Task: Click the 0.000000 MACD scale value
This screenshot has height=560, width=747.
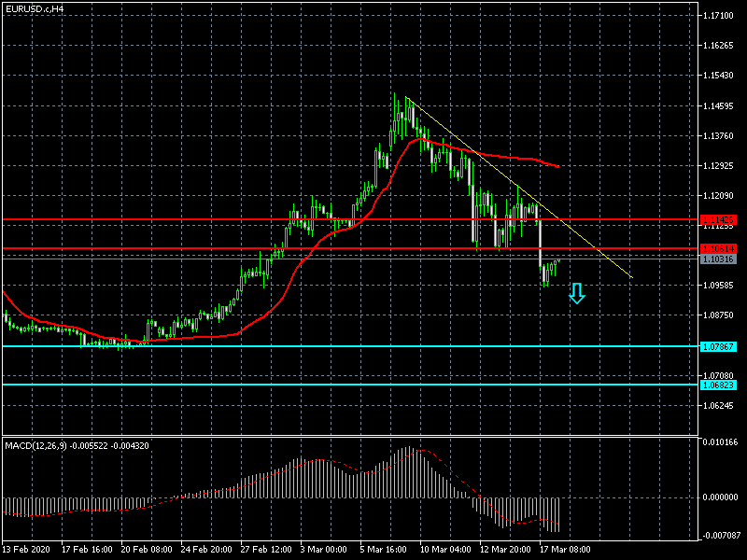Action: point(720,497)
